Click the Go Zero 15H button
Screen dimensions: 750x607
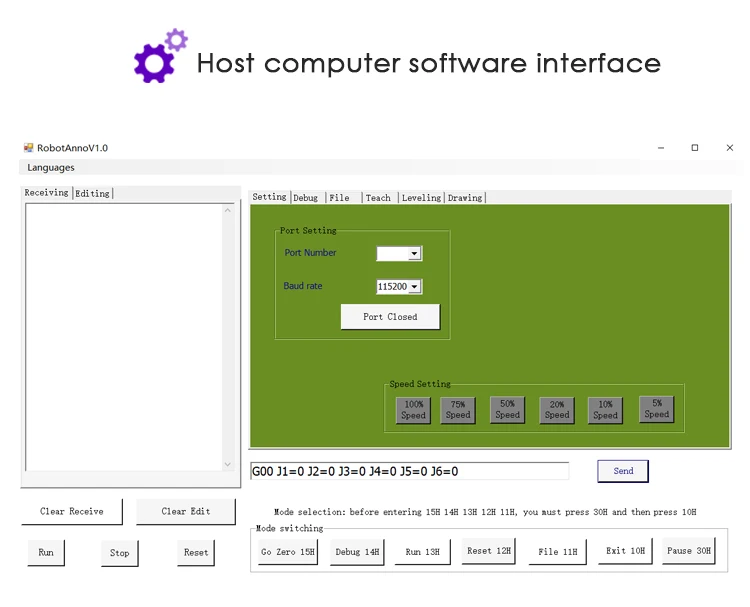point(288,552)
